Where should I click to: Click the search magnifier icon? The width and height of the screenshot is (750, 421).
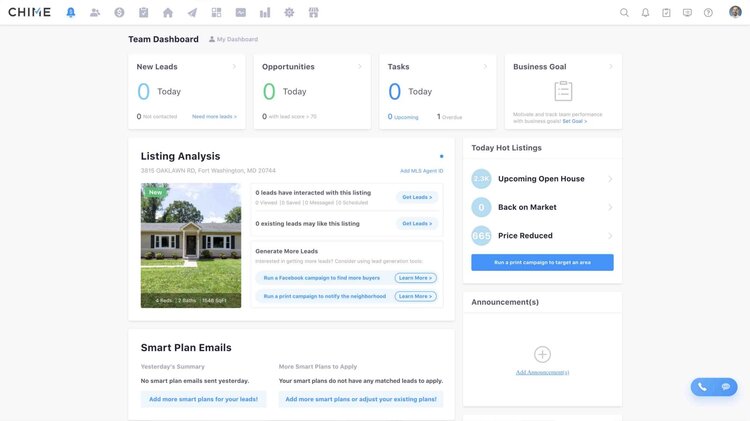click(624, 12)
